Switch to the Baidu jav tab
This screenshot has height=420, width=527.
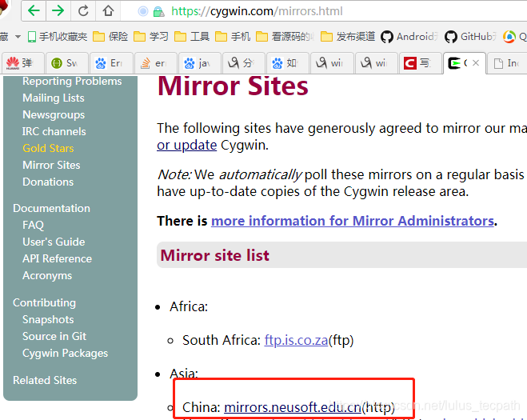point(200,63)
